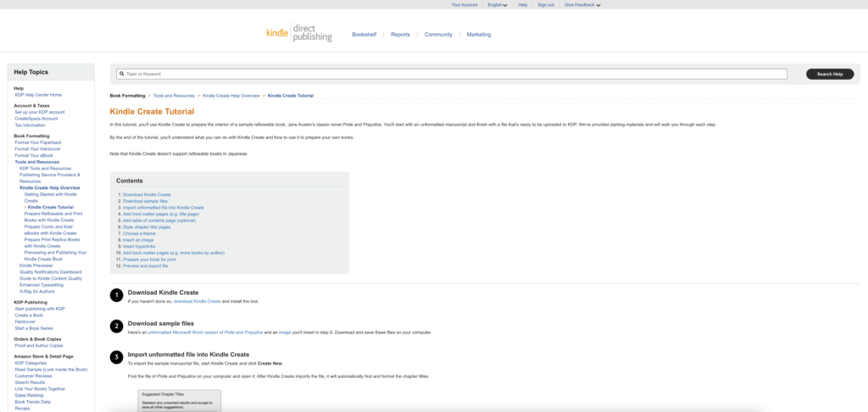Click the Kindle Create Tutorial breadcrumb
868x412 pixels.
[x=291, y=96]
